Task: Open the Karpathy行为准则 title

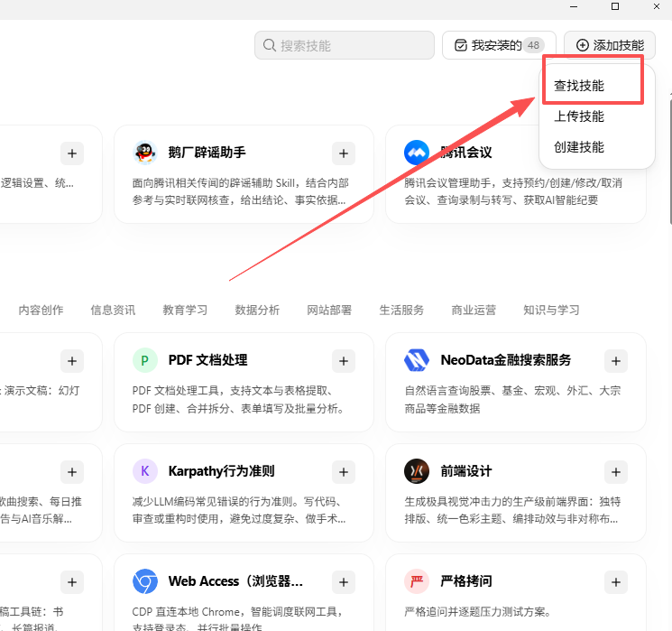Action: (221, 471)
